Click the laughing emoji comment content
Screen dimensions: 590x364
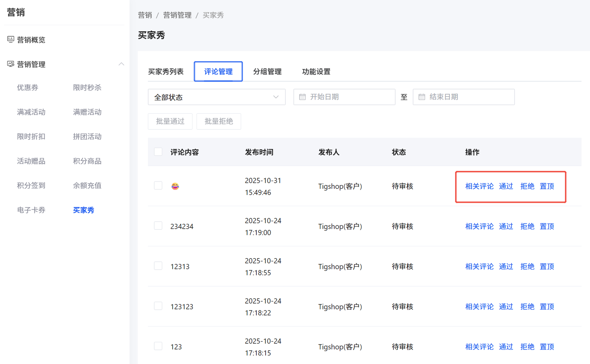(175, 186)
